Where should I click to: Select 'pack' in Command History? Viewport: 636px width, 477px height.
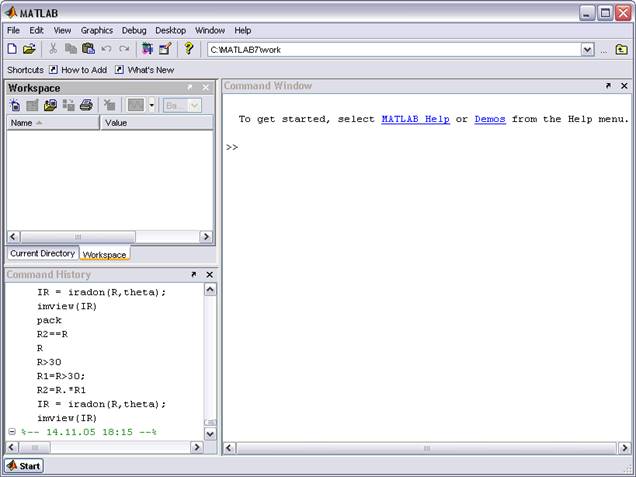[x=49, y=320]
